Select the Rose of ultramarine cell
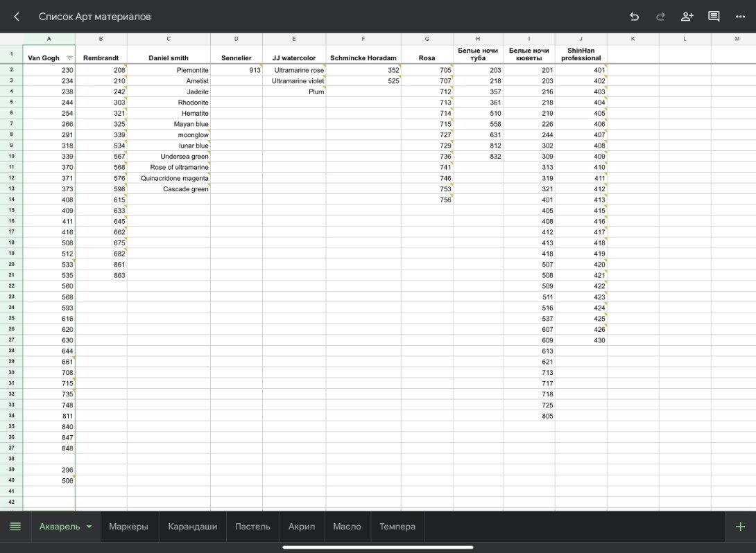The image size is (756, 553). pos(169,167)
